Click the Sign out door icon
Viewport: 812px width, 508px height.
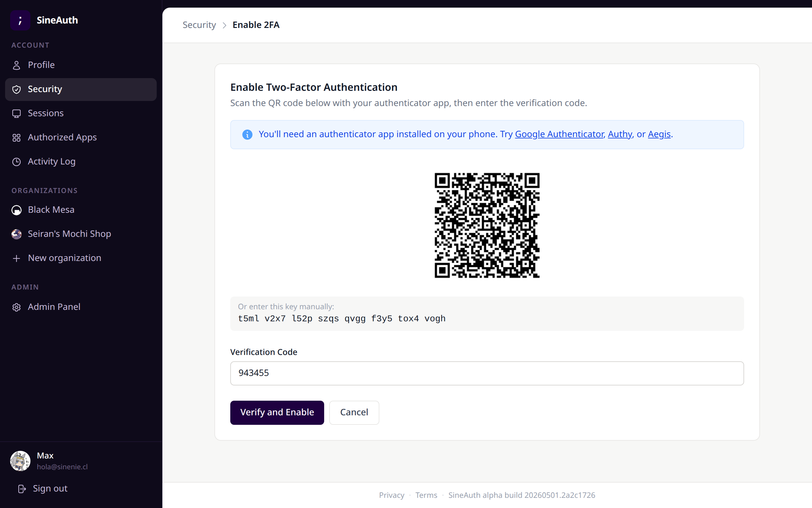[22, 489]
